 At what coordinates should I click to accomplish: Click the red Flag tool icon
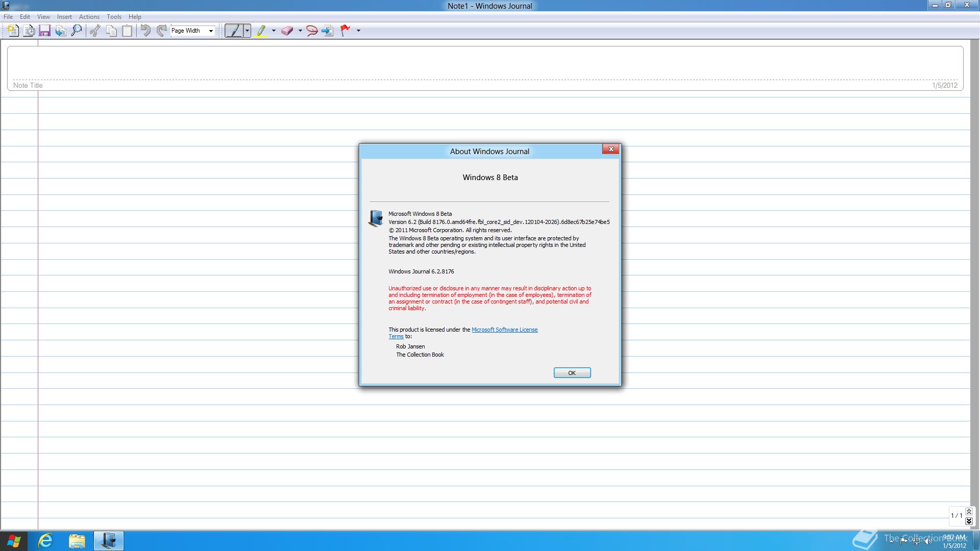click(x=346, y=31)
